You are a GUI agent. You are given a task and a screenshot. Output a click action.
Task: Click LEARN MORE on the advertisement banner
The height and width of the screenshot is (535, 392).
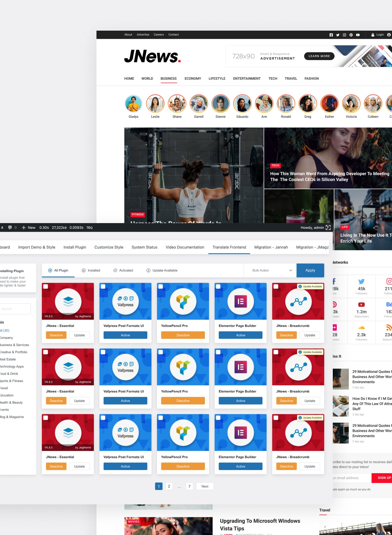(319, 56)
